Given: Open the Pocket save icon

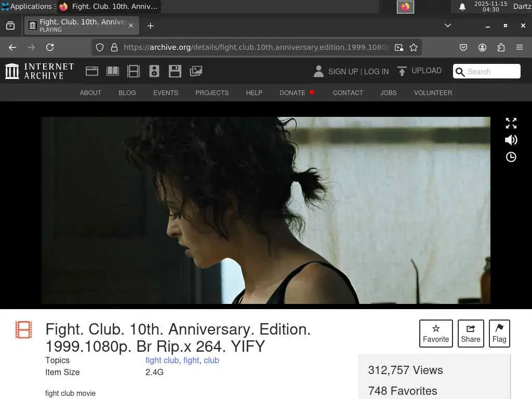Looking at the screenshot, I should point(463,47).
